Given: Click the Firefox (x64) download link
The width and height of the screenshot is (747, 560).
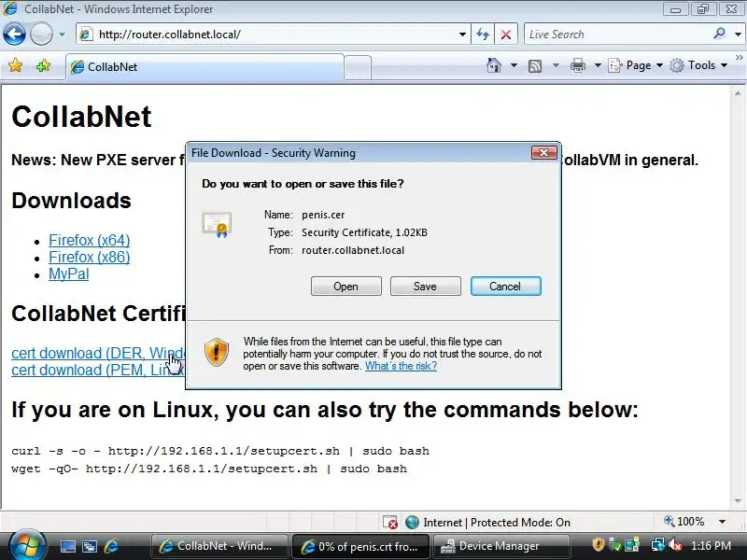Looking at the screenshot, I should pyautogui.click(x=89, y=240).
